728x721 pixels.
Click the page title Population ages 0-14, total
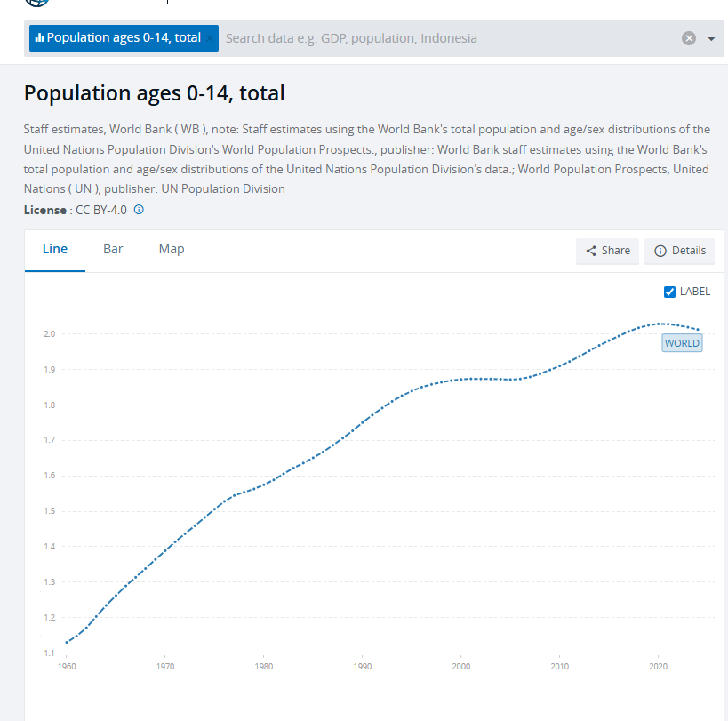click(154, 93)
